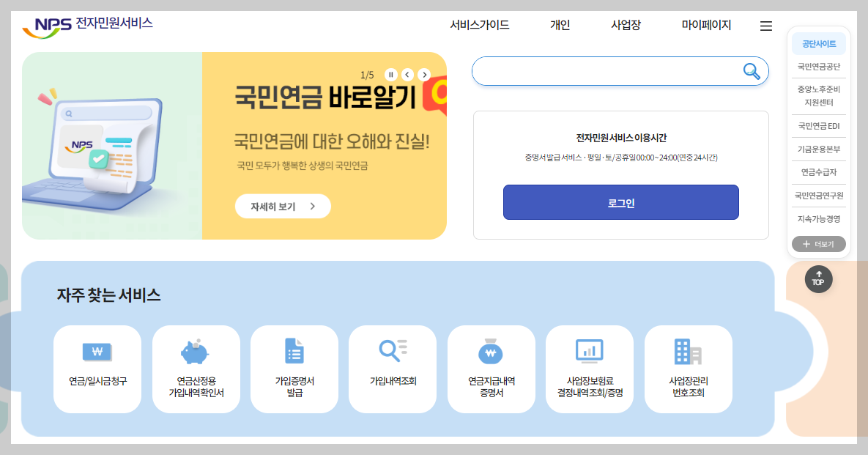Click banner headline 국민연금 바로알기
The width and height of the screenshot is (868, 455).
click(324, 97)
